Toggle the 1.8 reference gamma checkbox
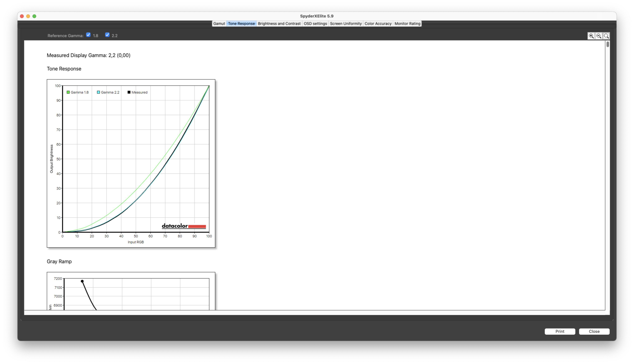634x364 pixels. pyautogui.click(x=88, y=35)
